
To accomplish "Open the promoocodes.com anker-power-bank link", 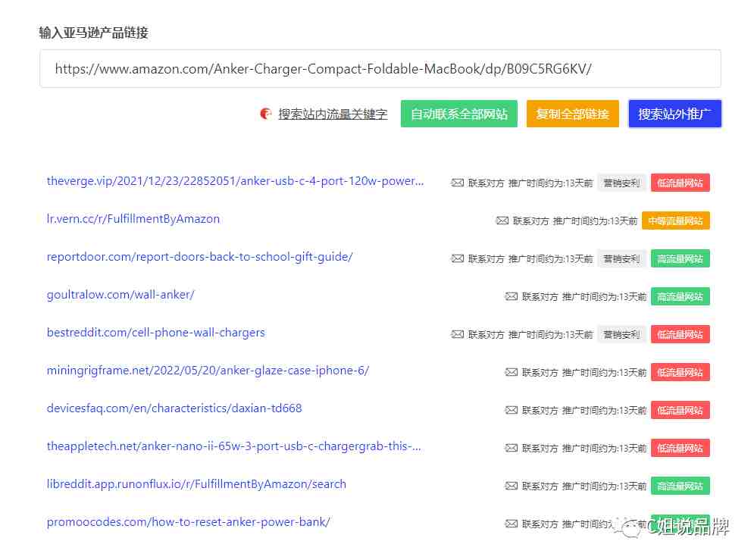I will coord(188,522).
